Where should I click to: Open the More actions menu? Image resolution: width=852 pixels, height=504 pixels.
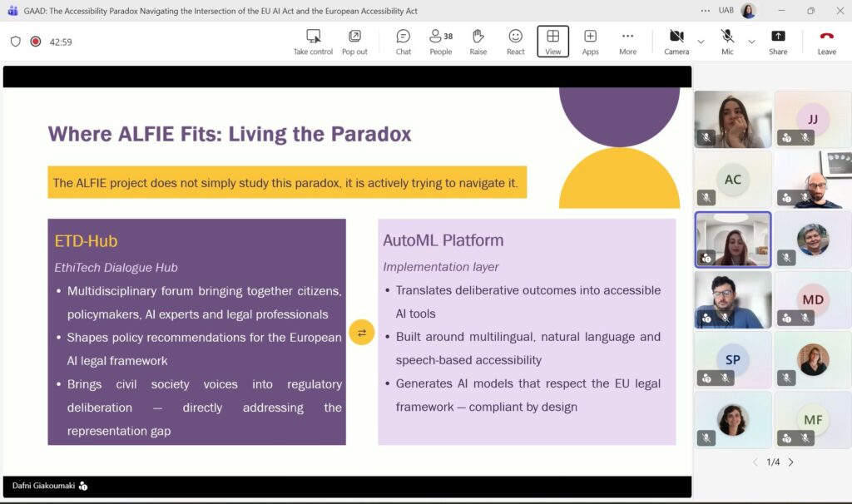[x=627, y=42]
